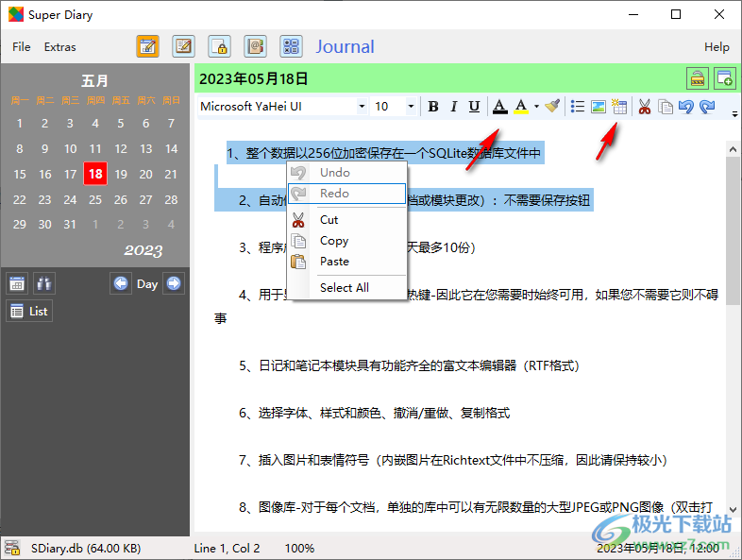Click the Undo toolbar arrow
742x560 pixels.
[x=686, y=107]
